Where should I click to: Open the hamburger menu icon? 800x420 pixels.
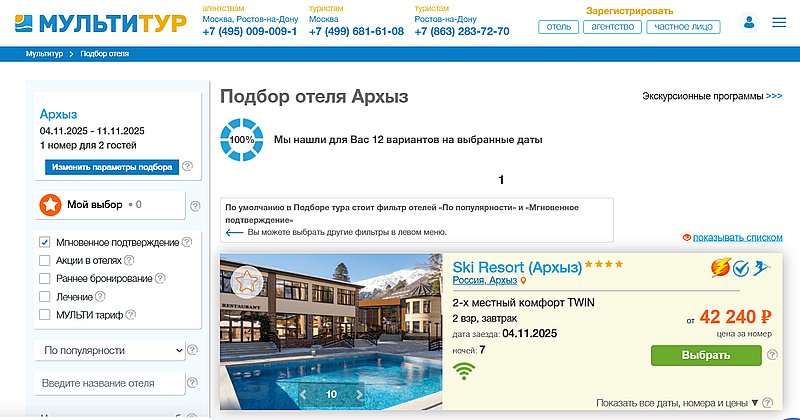779,22
